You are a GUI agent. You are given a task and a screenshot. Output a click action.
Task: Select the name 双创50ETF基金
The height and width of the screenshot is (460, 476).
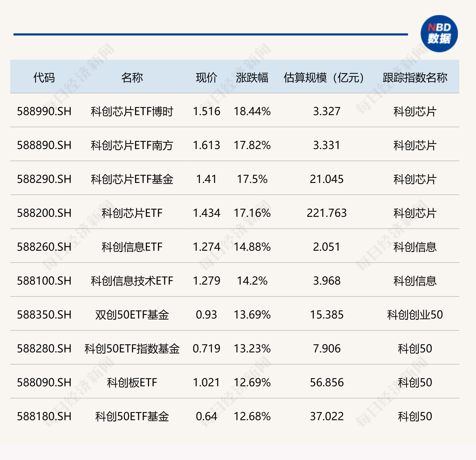pyautogui.click(x=132, y=315)
